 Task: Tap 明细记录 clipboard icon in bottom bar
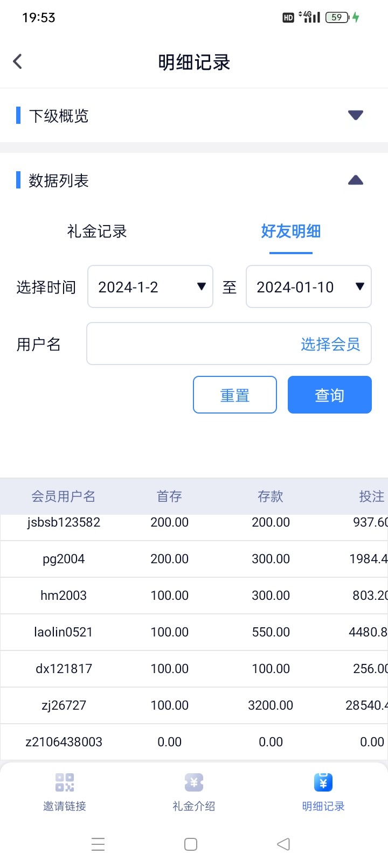[323, 782]
